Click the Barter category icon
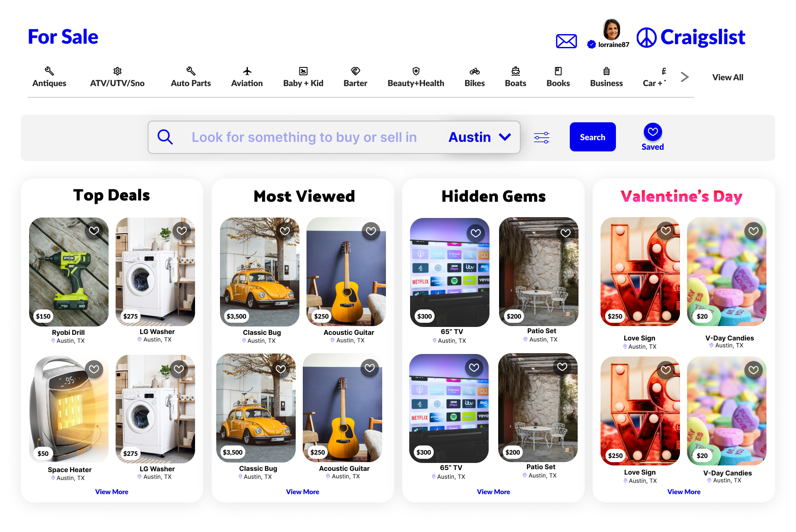The width and height of the screenshot is (796, 532). point(355,71)
